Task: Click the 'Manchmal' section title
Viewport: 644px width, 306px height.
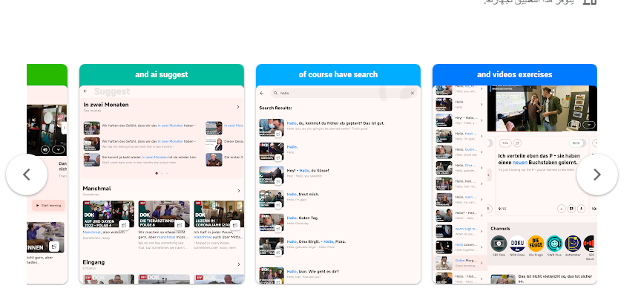Action: tap(96, 189)
